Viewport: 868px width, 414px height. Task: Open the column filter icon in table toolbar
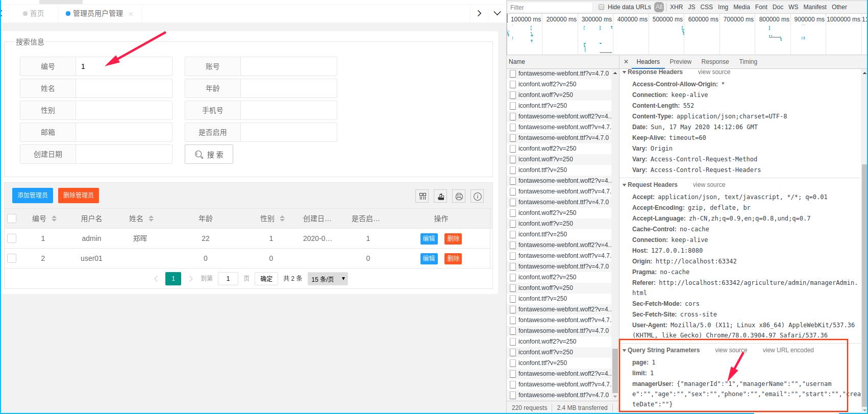point(423,197)
